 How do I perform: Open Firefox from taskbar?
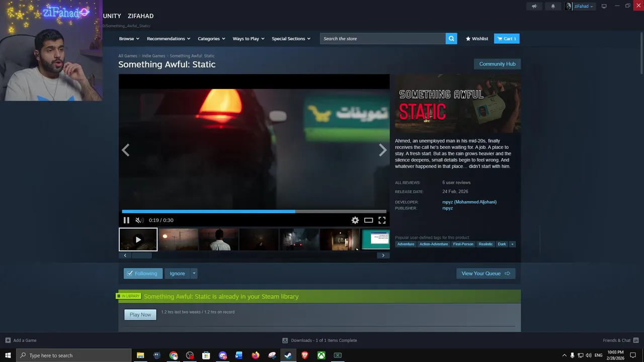256,355
